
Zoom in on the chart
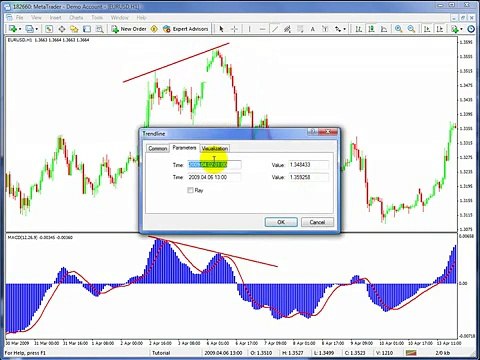(399, 29)
